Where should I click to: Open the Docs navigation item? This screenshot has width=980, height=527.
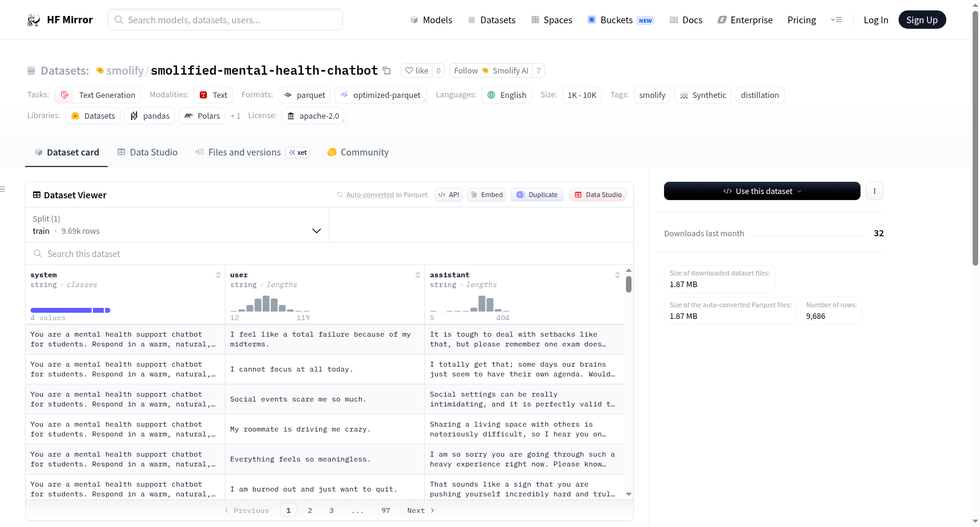coord(686,20)
